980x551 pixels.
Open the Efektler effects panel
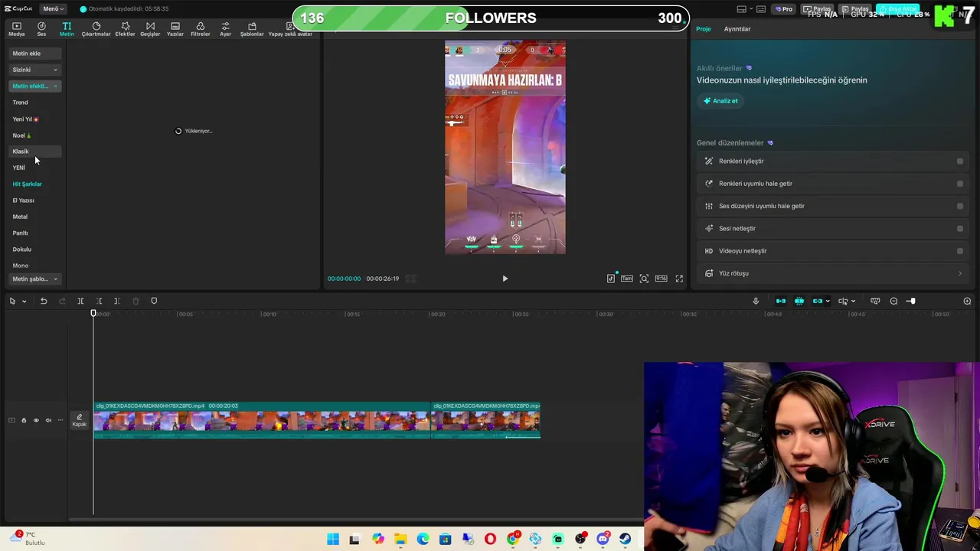tap(125, 29)
